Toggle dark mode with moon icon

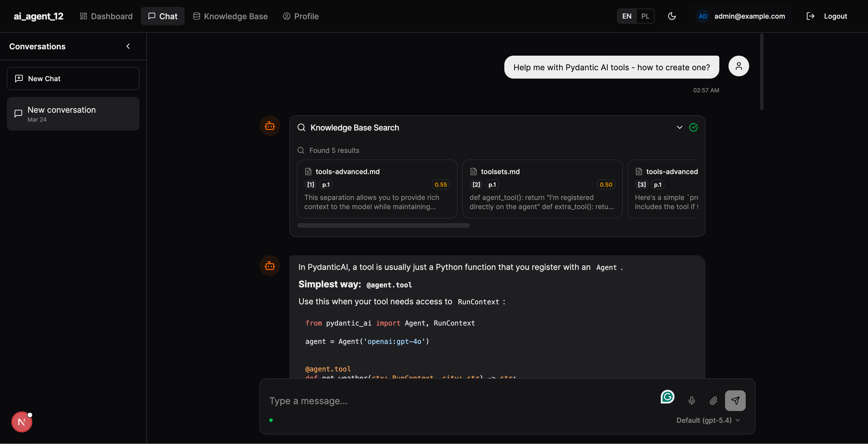click(672, 16)
